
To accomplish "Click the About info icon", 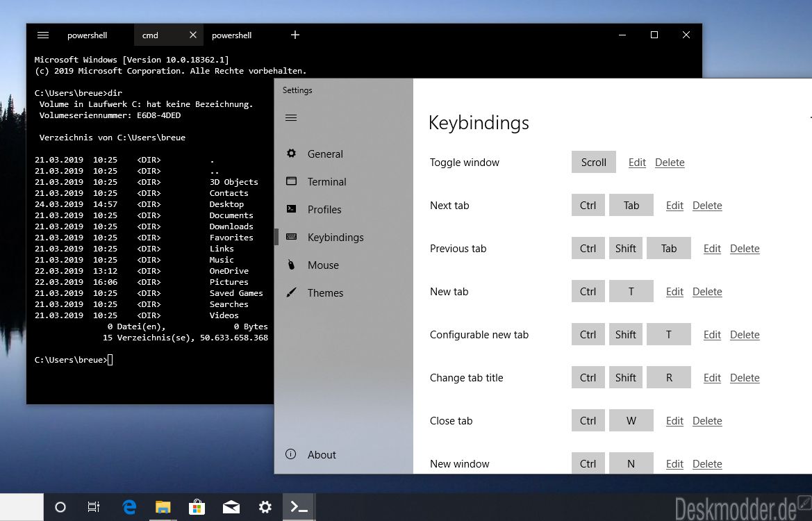I will pyautogui.click(x=291, y=454).
